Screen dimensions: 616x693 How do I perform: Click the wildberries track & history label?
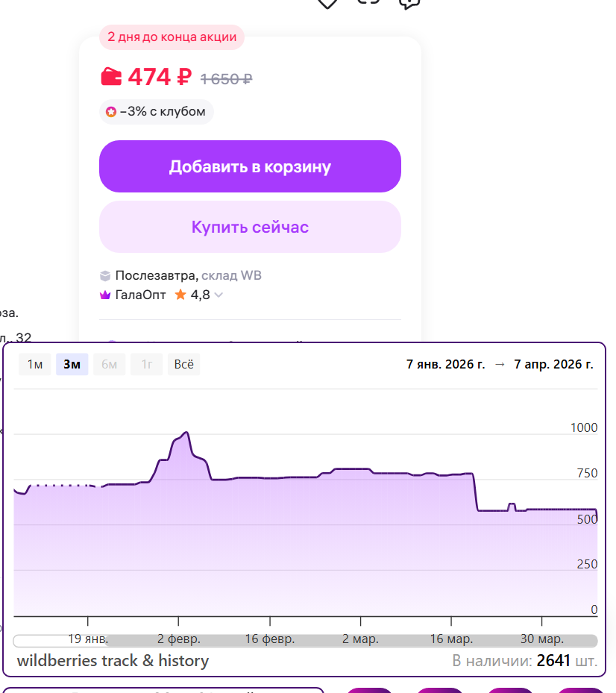113,661
